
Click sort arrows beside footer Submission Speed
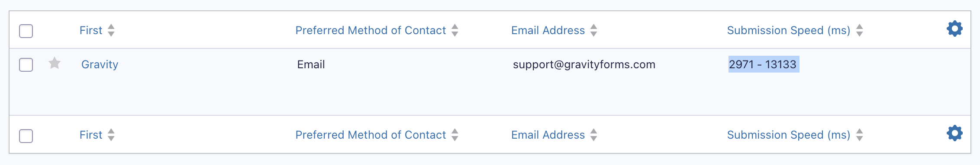click(x=860, y=135)
